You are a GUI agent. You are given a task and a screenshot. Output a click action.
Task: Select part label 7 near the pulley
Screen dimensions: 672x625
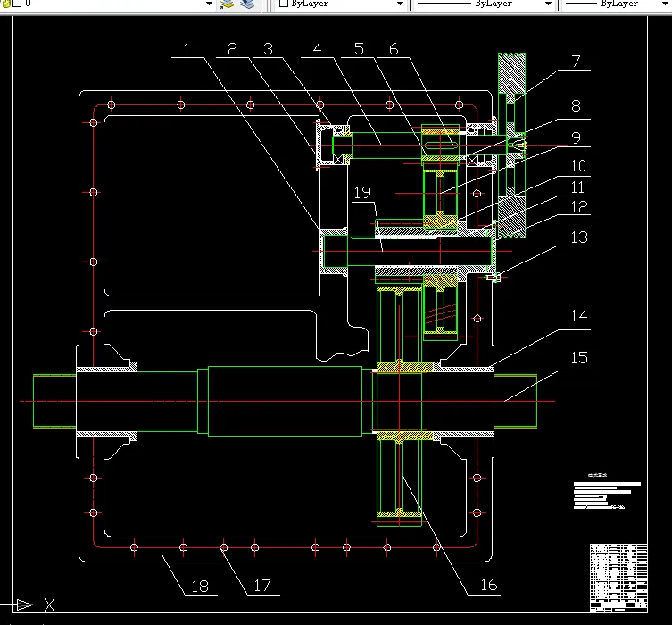(576, 62)
